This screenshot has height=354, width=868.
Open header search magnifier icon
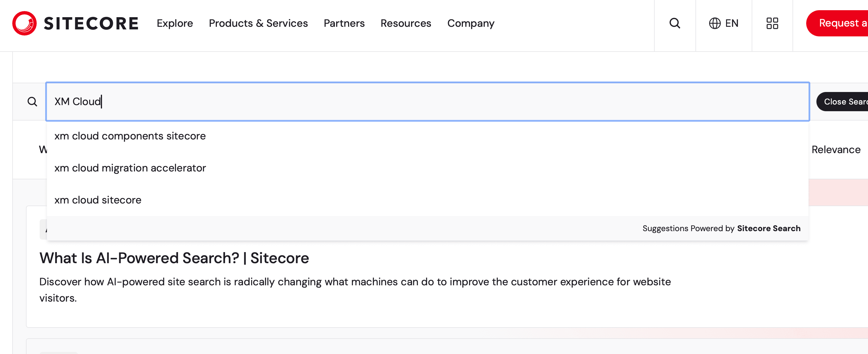pyautogui.click(x=674, y=23)
